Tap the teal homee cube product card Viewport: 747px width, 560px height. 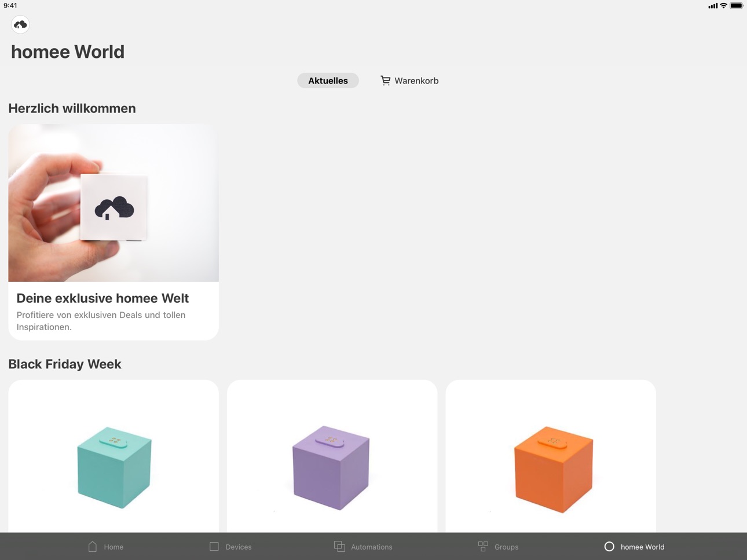pyautogui.click(x=113, y=456)
